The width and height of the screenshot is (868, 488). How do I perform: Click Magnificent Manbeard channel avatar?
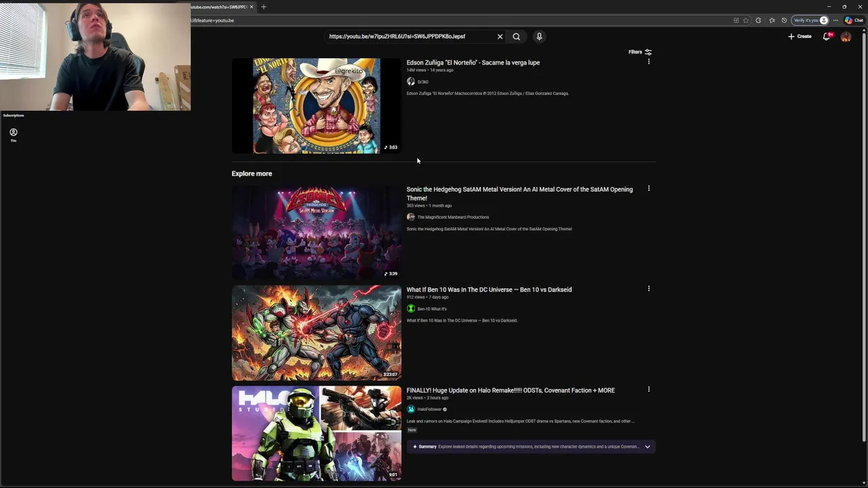pyautogui.click(x=411, y=217)
